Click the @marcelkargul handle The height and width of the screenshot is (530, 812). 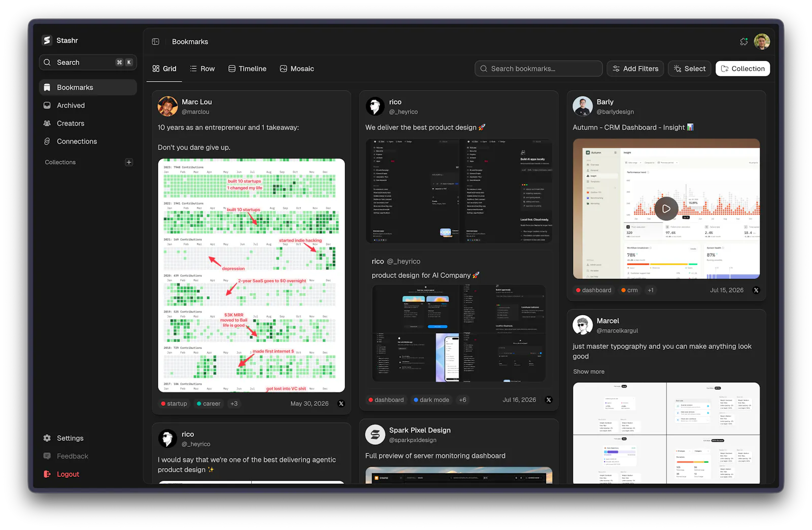click(x=617, y=331)
